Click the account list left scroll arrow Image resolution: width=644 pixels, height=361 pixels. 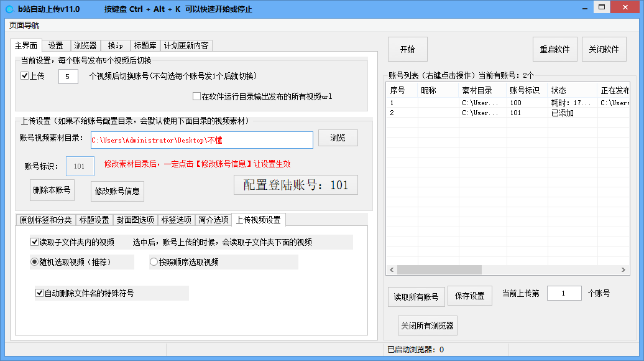[x=392, y=270]
